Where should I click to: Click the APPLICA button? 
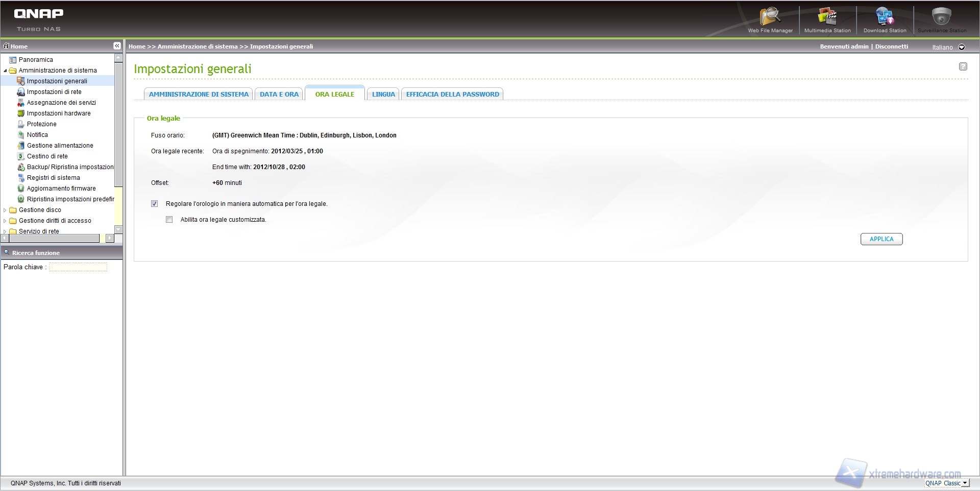(881, 239)
